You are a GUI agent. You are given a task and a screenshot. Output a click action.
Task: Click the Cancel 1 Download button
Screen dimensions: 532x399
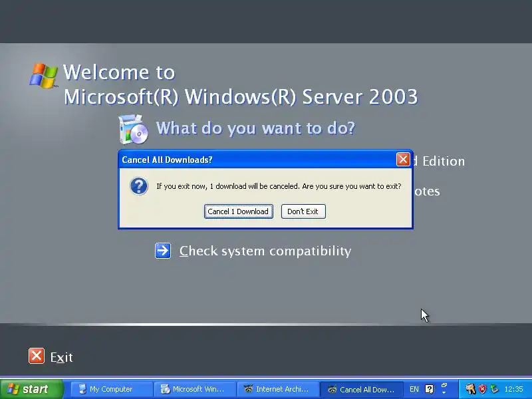tap(239, 211)
